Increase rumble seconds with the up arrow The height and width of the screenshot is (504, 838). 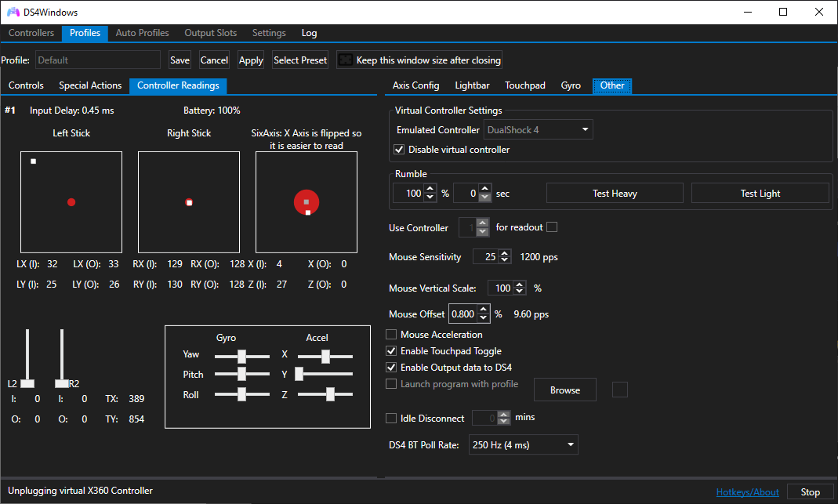[484, 189]
